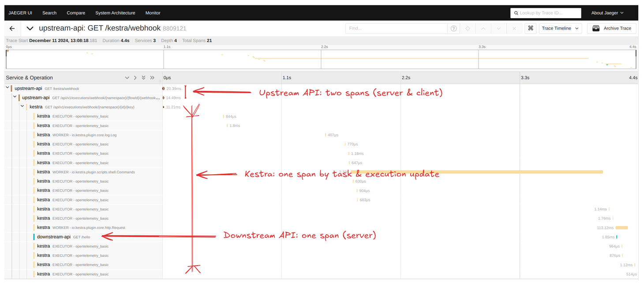Viewport: 644px width, 285px height.
Task: Click the Archive Trace button
Action: 611,28
